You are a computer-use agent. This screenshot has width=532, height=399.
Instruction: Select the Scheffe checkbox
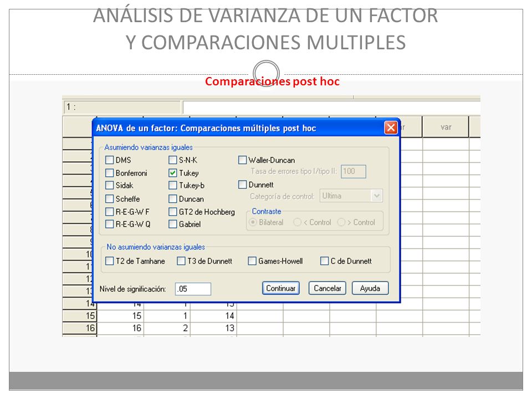tap(109, 198)
